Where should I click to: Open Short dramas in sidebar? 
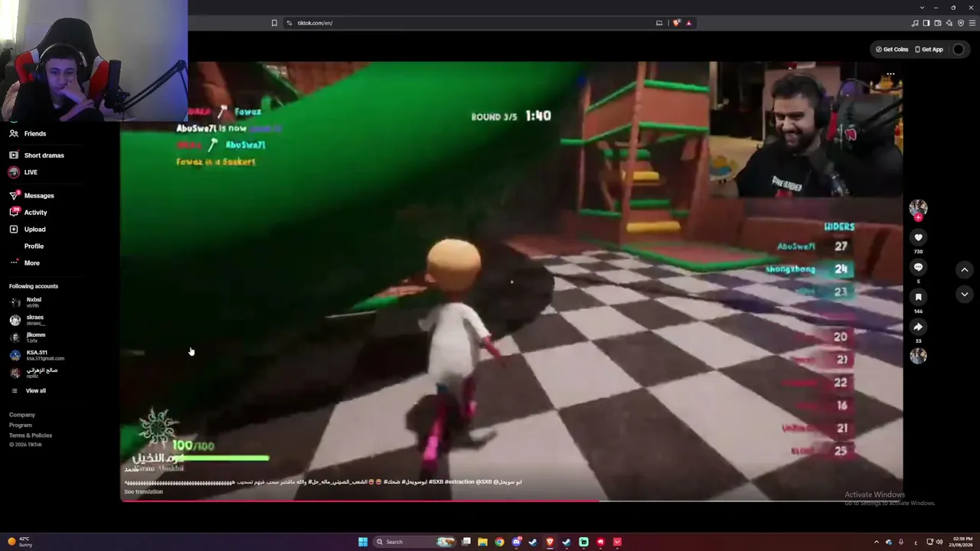[36, 155]
